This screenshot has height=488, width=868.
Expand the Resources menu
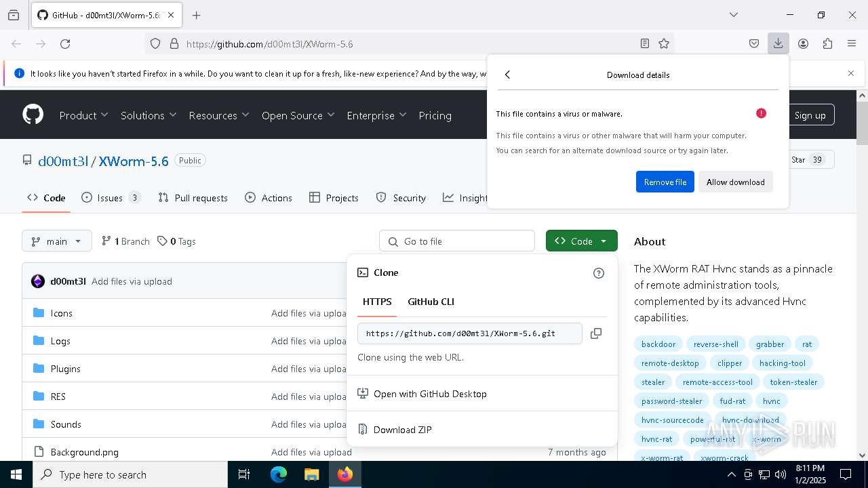[x=219, y=115]
